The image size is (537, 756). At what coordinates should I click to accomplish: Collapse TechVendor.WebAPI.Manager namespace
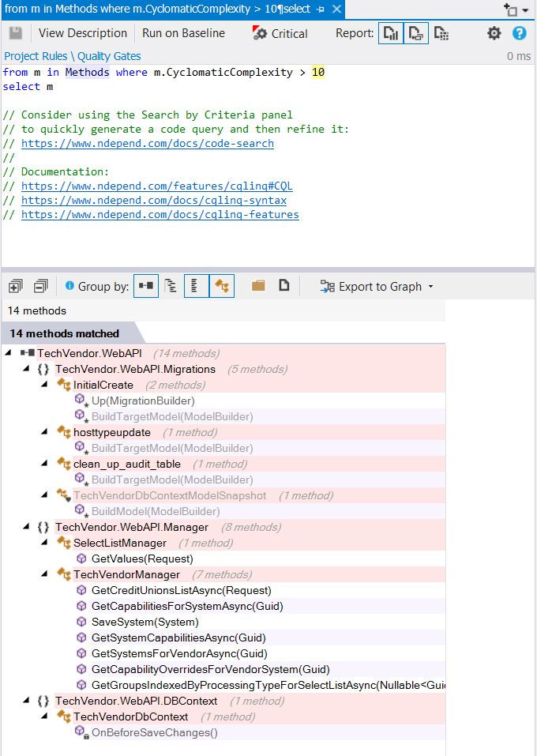(27, 527)
